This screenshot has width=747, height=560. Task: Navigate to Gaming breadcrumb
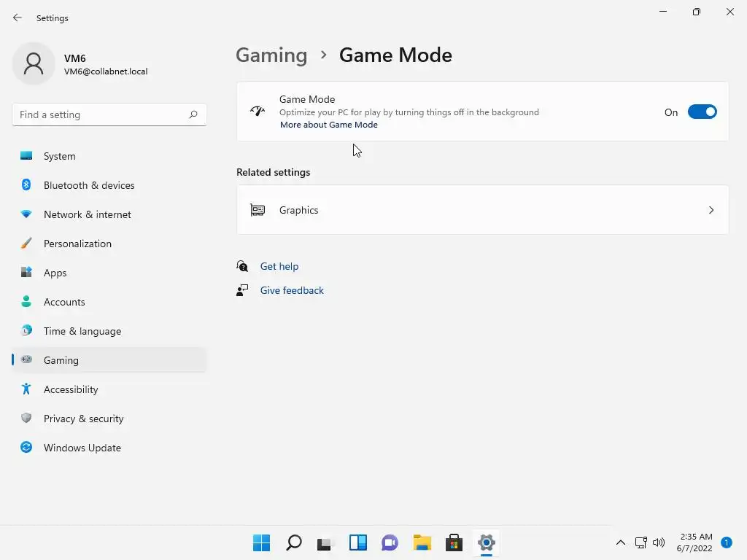pyautogui.click(x=271, y=55)
